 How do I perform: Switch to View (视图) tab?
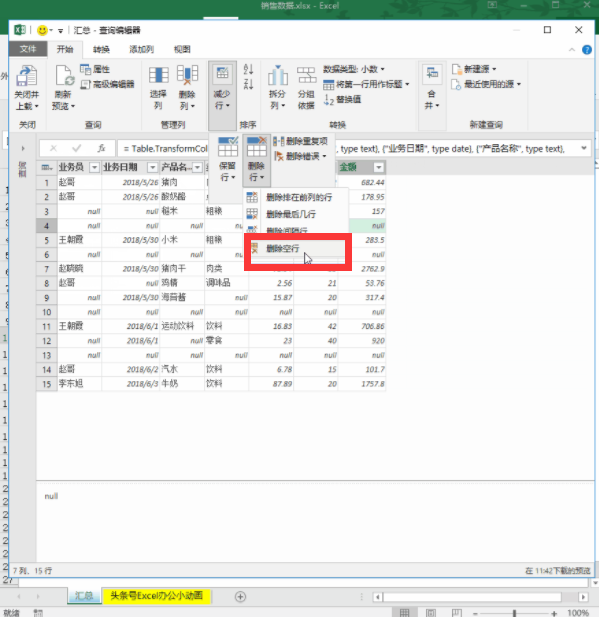(x=182, y=49)
